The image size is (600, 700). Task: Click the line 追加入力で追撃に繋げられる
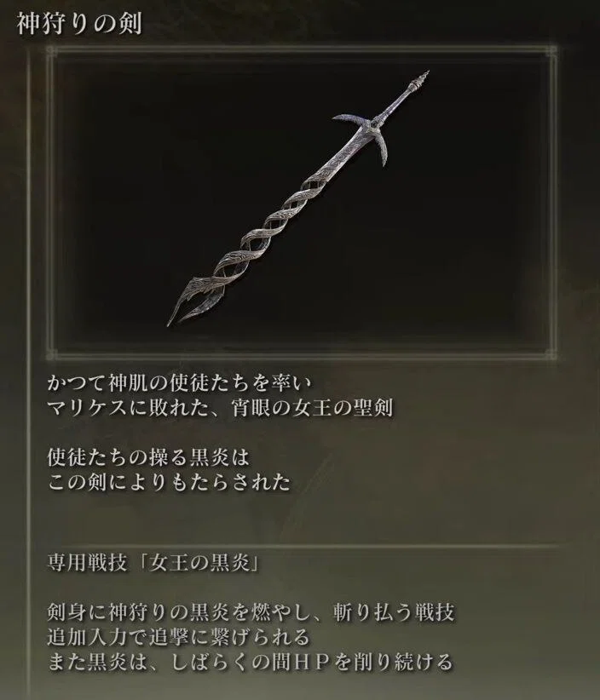coord(179,637)
